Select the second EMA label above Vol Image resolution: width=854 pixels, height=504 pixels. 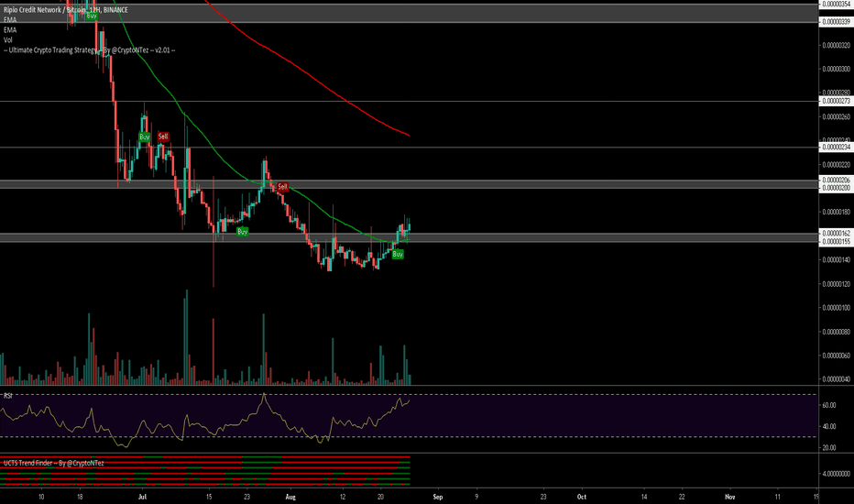10,30
